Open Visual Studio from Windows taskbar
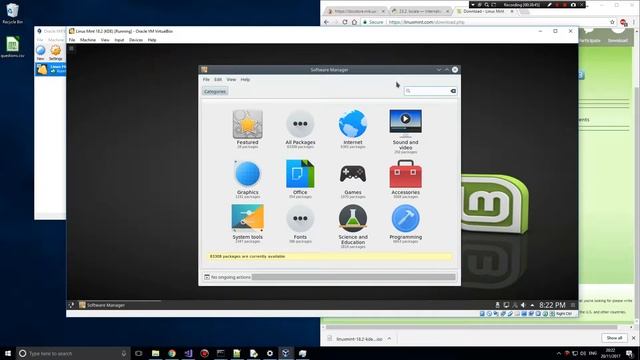640x360 pixels. click(x=188, y=353)
